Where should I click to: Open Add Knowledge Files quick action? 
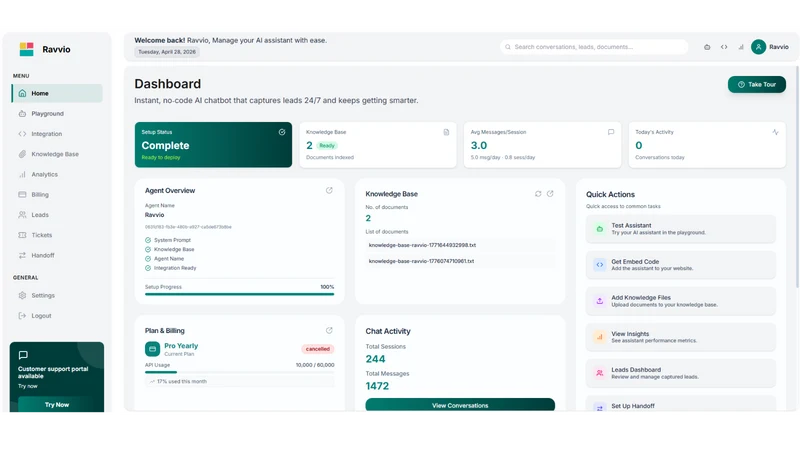click(x=681, y=301)
